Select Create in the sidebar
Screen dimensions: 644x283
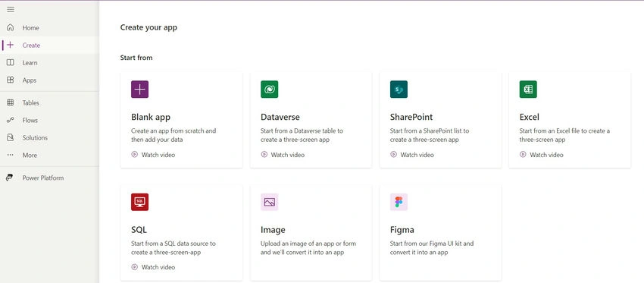49,46
